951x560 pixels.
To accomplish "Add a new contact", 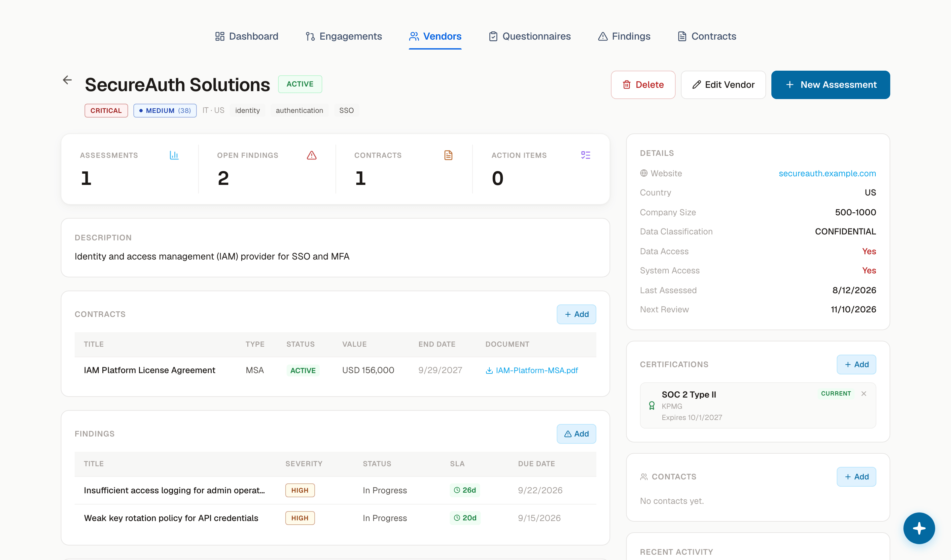I will (856, 477).
